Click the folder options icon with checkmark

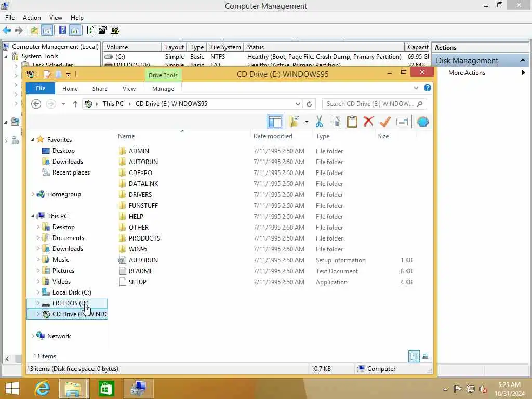294,122
